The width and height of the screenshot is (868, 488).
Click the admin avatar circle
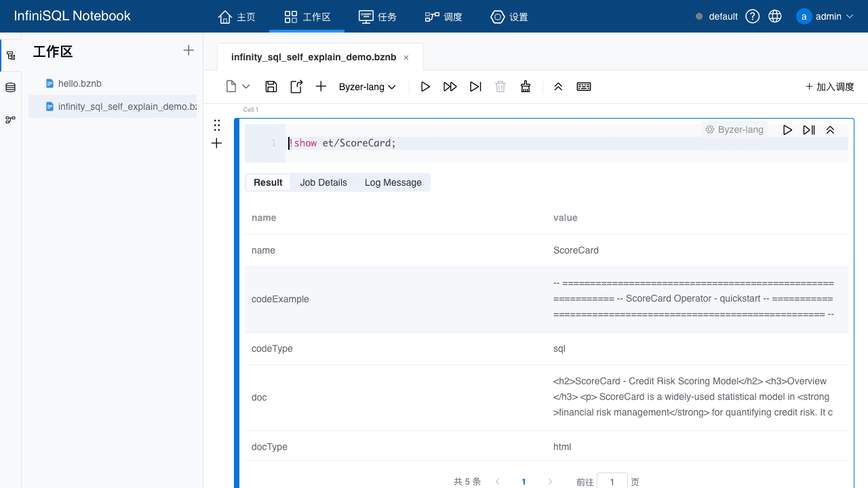(x=804, y=17)
